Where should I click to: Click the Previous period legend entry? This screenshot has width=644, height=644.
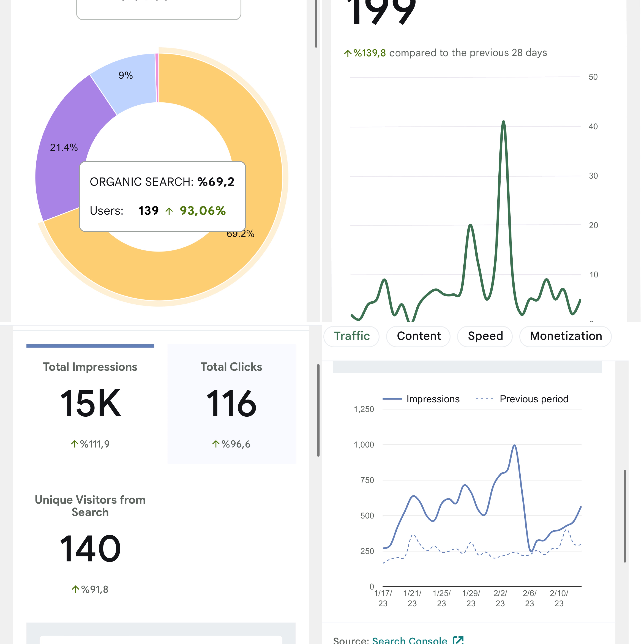(522, 399)
